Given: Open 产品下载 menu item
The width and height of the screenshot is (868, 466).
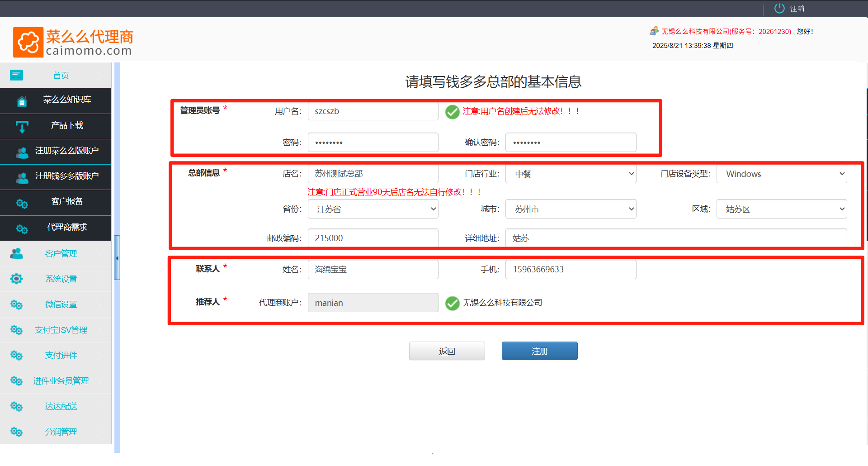Looking at the screenshot, I should (56, 126).
